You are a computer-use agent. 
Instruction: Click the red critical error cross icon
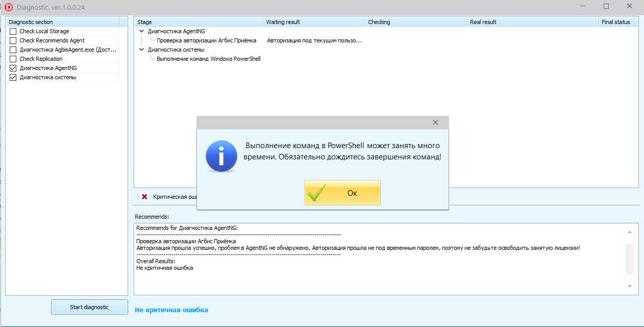[144, 197]
